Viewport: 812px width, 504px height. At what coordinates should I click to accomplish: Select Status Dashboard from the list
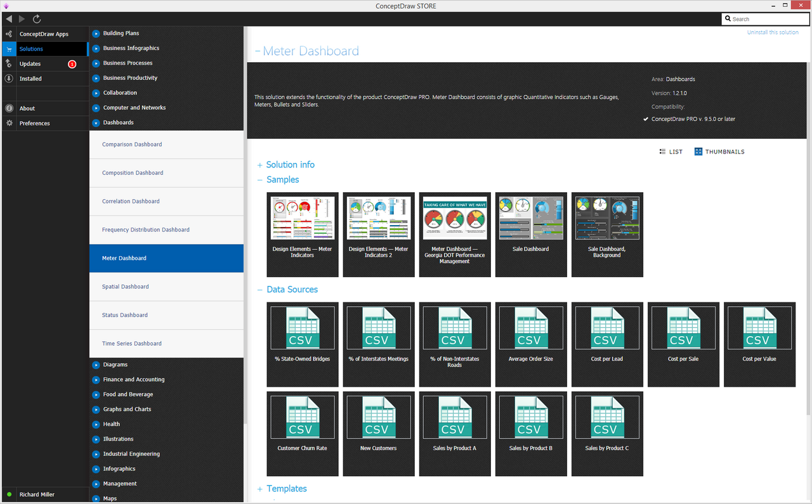click(125, 315)
